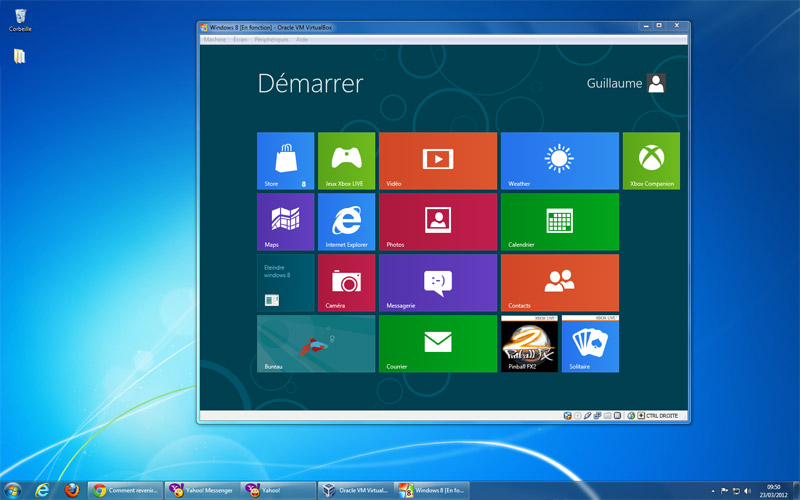This screenshot has height=500, width=800.
Task: Click the VirtualBox shared folders icon
Action: point(607,416)
